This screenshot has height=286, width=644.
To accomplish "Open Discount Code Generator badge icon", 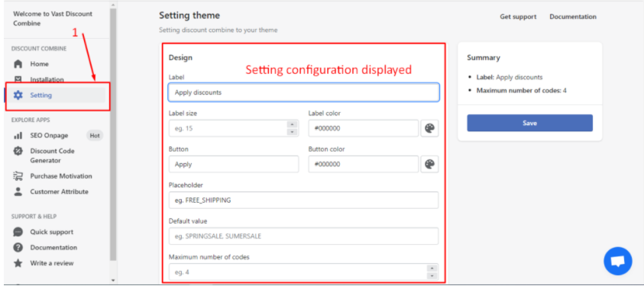I will (x=18, y=151).
